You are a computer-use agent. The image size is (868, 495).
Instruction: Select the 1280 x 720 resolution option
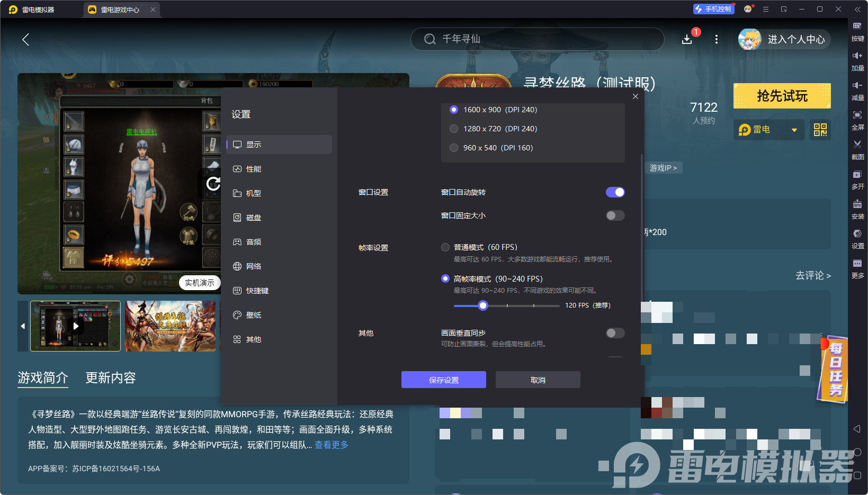click(454, 129)
